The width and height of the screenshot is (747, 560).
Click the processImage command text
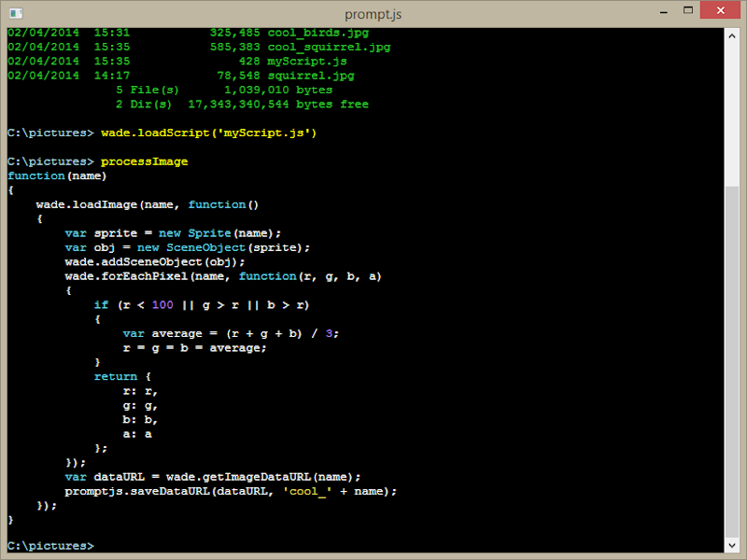pyautogui.click(x=145, y=161)
